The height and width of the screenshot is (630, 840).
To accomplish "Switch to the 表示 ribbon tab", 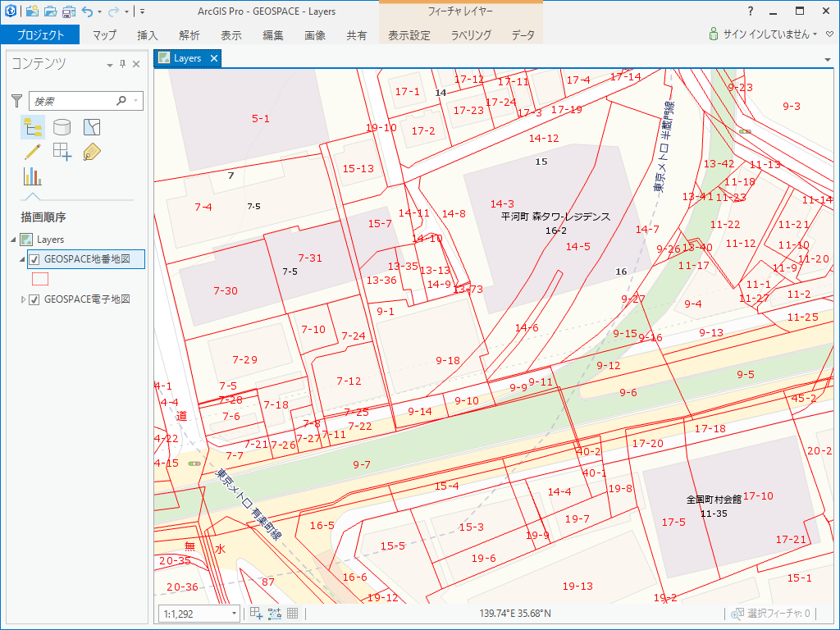I will click(x=231, y=35).
